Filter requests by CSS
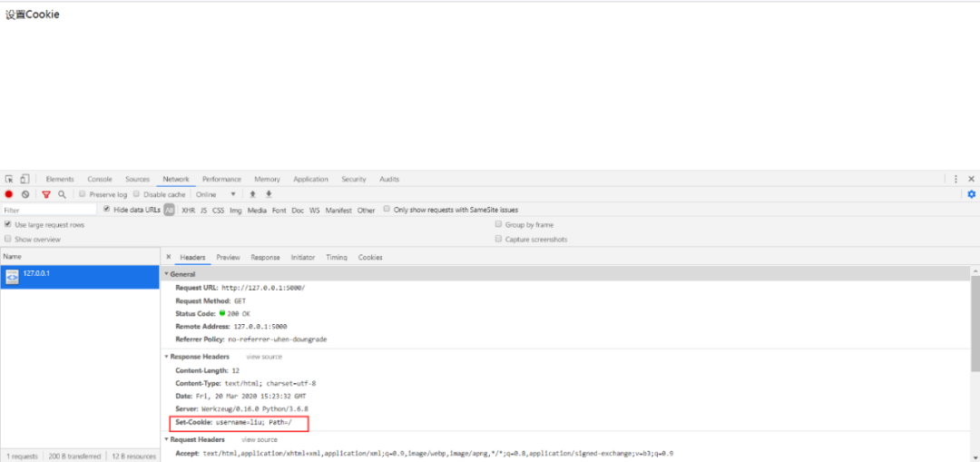 pos(218,210)
